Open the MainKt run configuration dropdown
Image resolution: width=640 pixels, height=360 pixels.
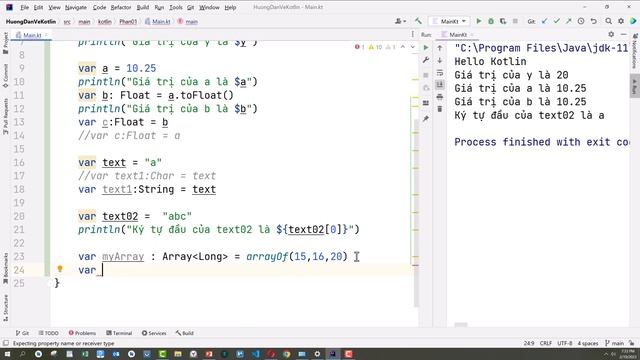point(449,21)
